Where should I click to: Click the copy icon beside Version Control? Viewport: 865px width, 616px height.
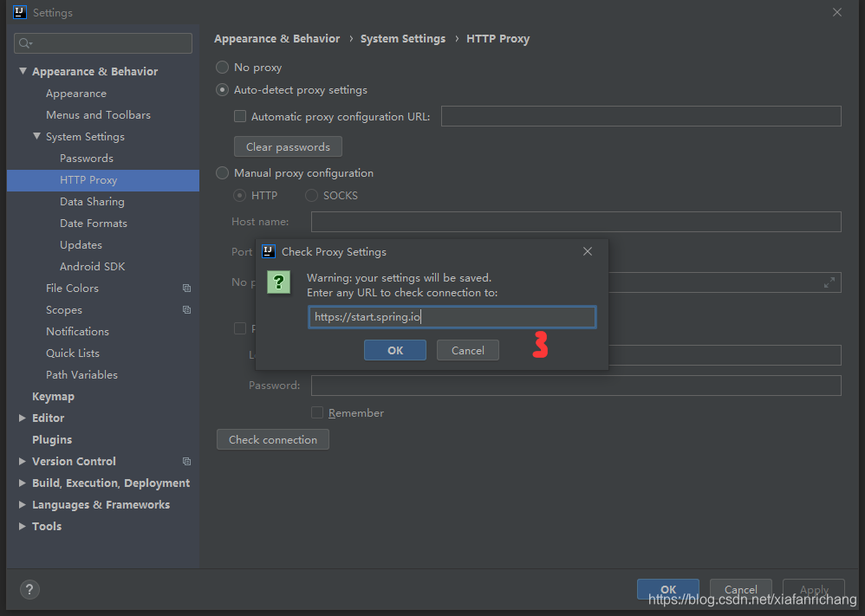coord(186,461)
